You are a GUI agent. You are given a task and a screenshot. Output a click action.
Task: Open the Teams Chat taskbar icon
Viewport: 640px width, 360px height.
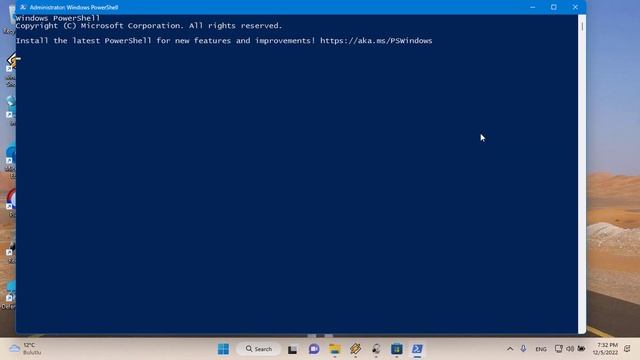click(x=314, y=349)
